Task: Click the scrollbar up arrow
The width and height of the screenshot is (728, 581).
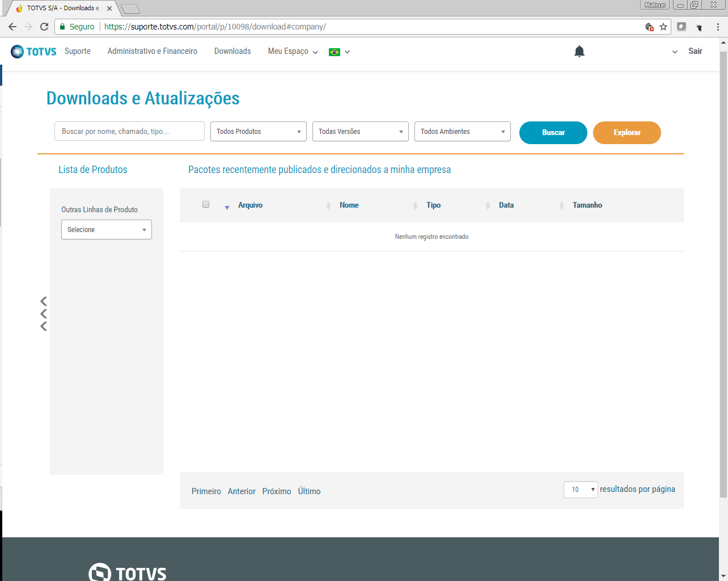Action: [x=723, y=42]
